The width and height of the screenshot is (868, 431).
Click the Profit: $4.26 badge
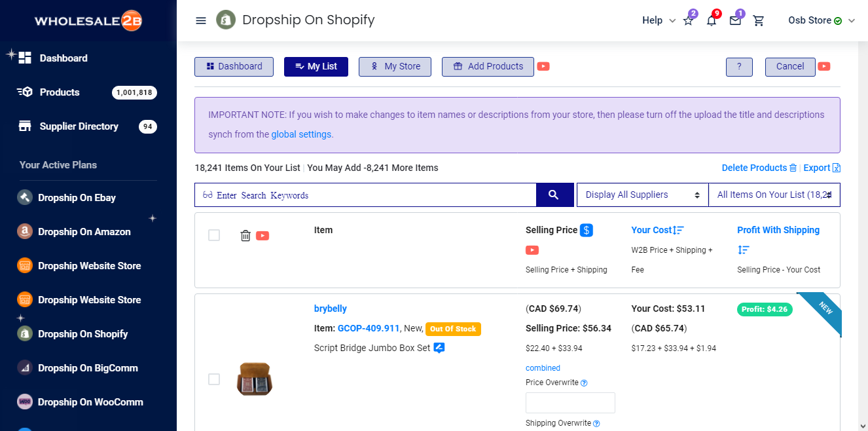coord(765,310)
